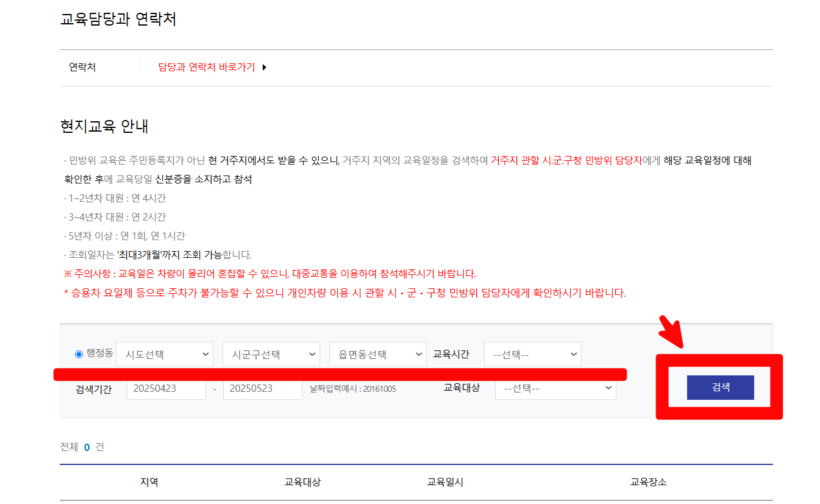Open the 교육시간 selection dropdown
The width and height of the screenshot is (820, 504).
click(532, 353)
